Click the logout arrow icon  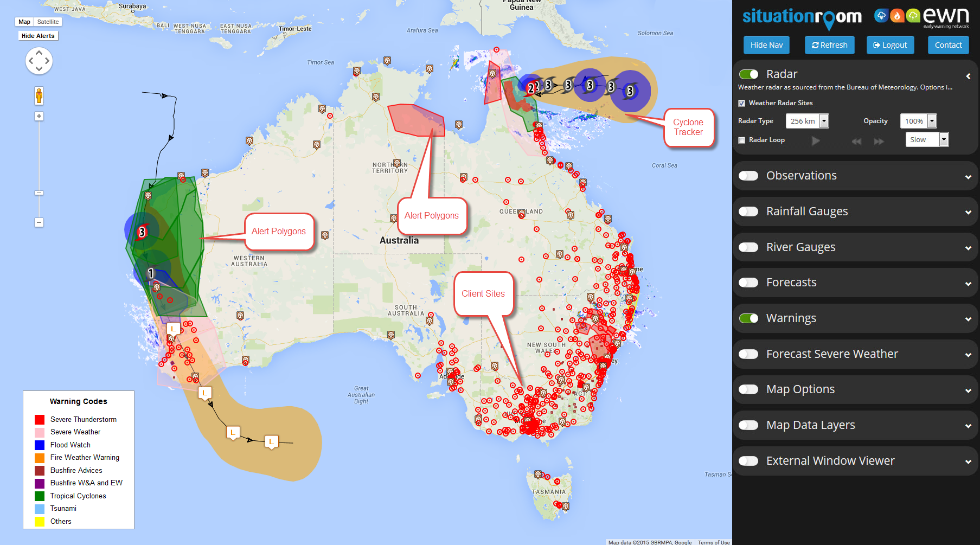pos(876,45)
